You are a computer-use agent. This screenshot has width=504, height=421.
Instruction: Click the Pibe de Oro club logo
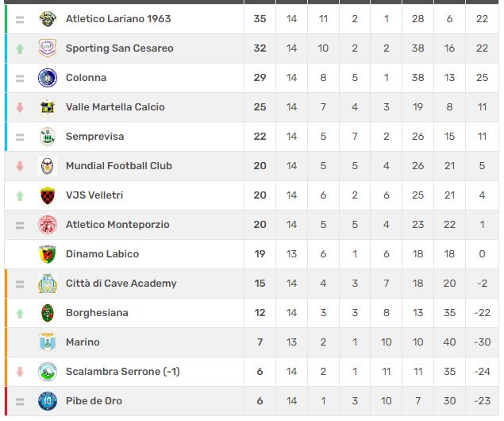pyautogui.click(x=48, y=401)
